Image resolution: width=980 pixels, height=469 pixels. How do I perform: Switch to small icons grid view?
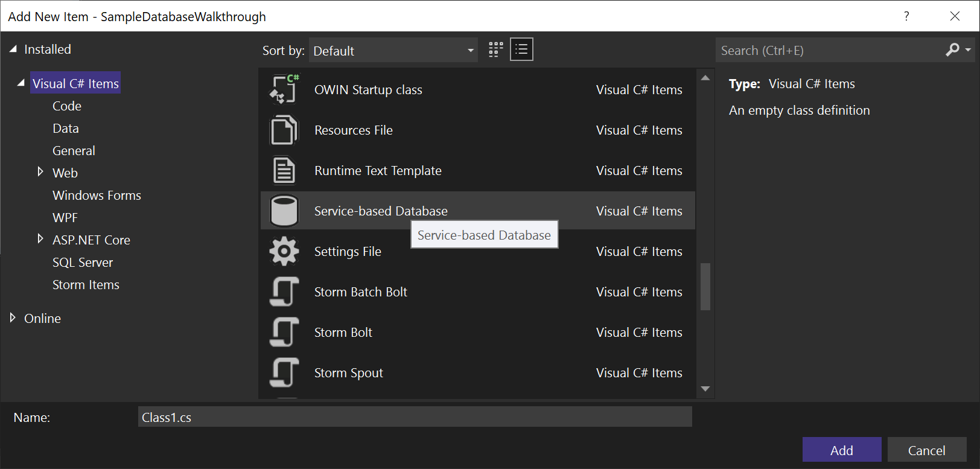(495, 50)
